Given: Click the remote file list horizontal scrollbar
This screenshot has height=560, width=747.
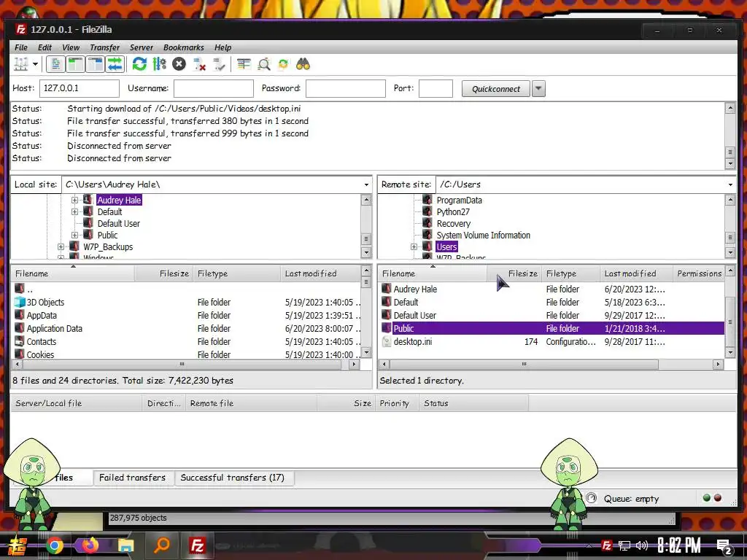Looking at the screenshot, I should point(524,365).
